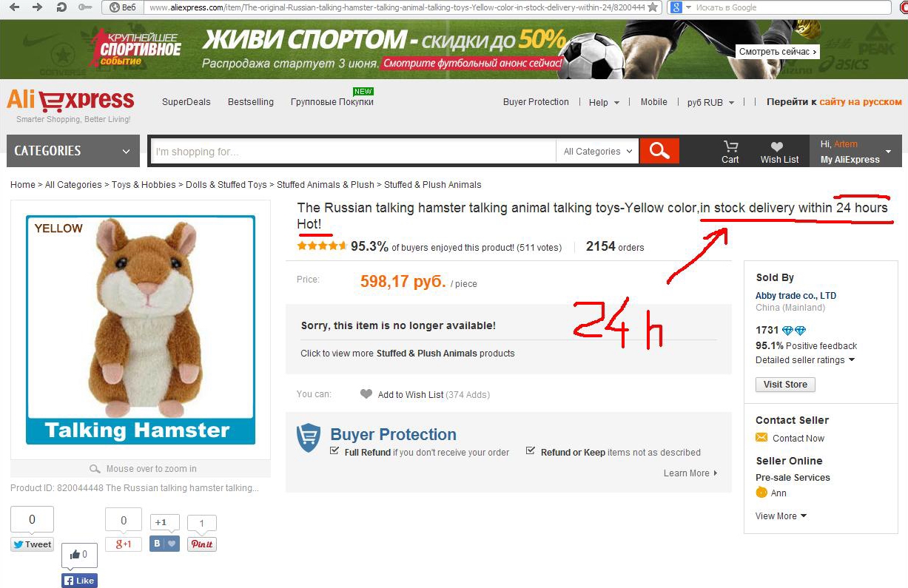
Task: Share via the Google +1 button
Action: [124, 544]
